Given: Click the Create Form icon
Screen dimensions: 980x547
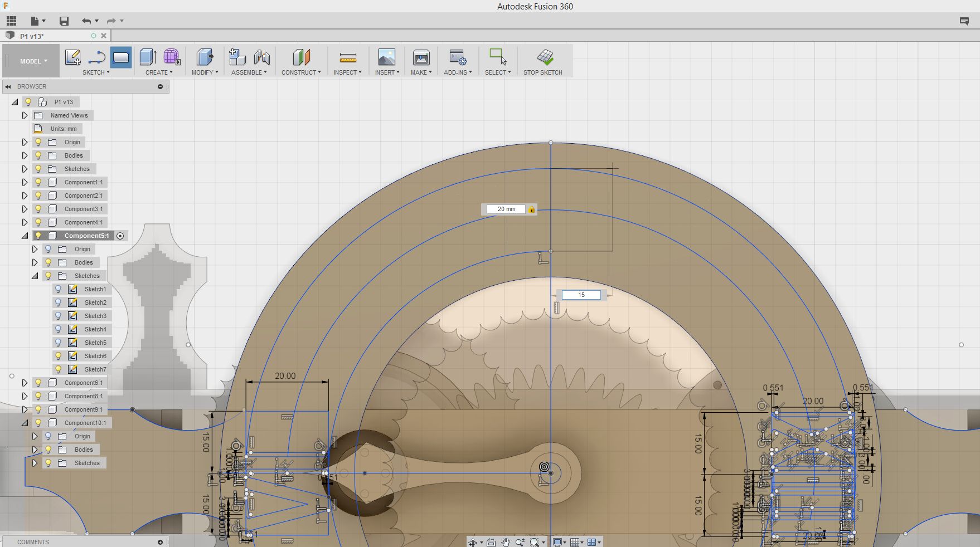Looking at the screenshot, I should point(172,57).
